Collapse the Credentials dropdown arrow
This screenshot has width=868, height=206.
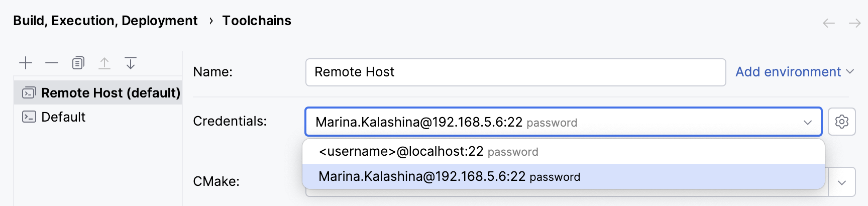click(x=808, y=122)
